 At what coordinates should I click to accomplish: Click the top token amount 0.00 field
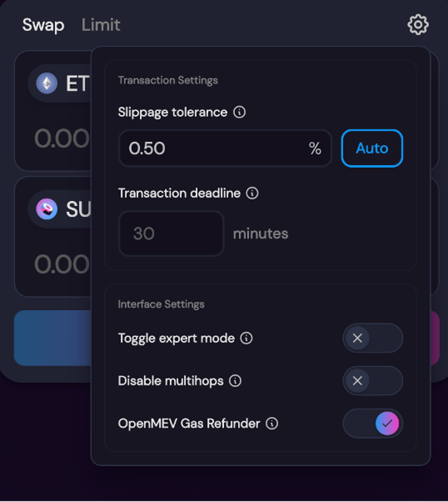click(61, 139)
